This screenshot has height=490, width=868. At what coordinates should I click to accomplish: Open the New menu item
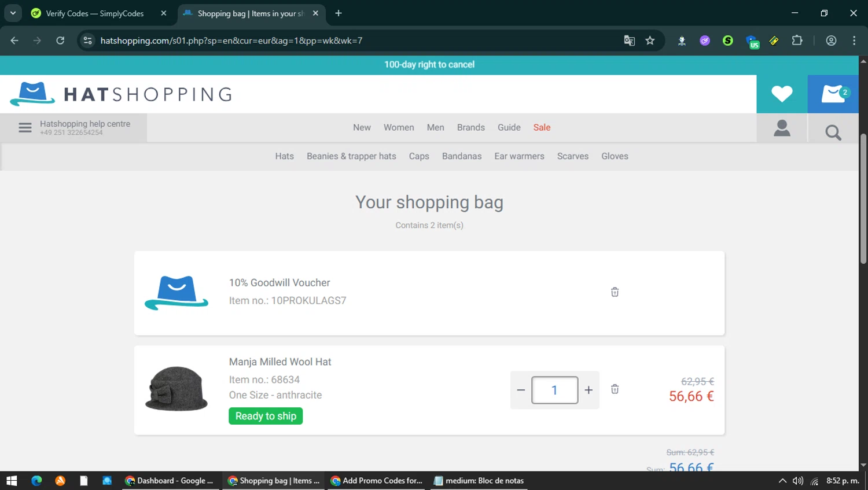[x=362, y=127]
